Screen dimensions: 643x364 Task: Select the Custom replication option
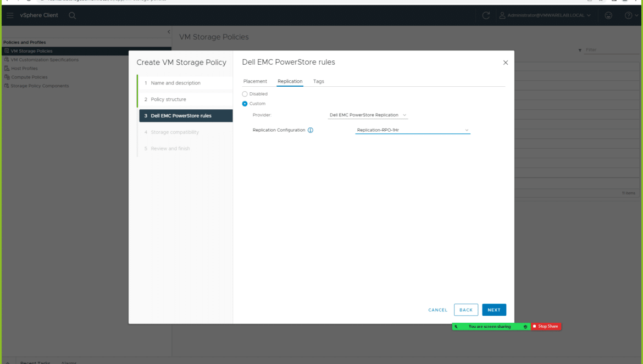coord(245,104)
